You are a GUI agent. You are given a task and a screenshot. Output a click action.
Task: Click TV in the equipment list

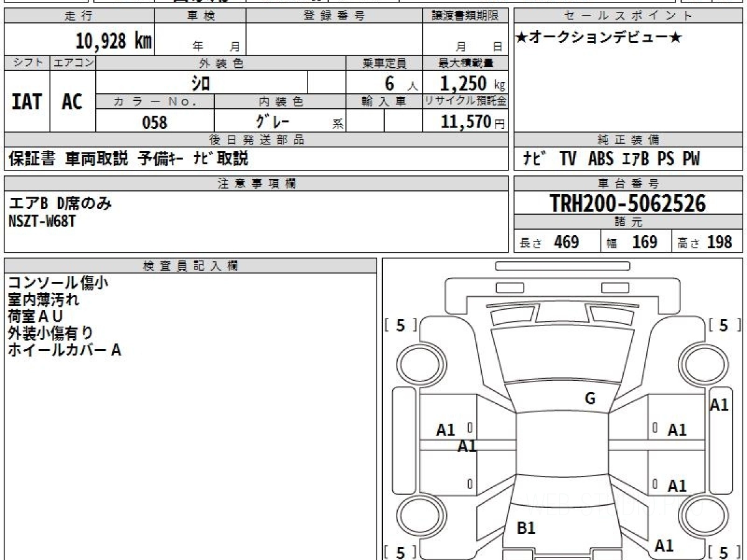pos(567,159)
